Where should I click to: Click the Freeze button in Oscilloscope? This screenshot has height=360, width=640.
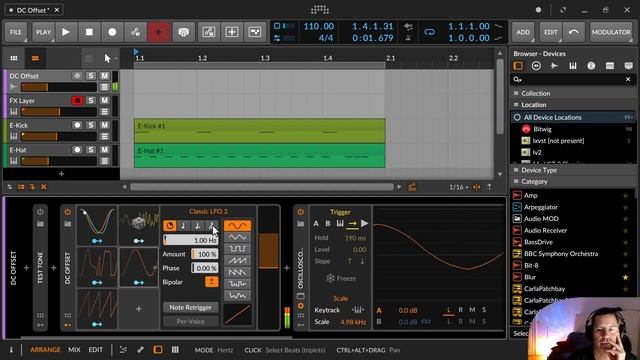[x=341, y=278]
